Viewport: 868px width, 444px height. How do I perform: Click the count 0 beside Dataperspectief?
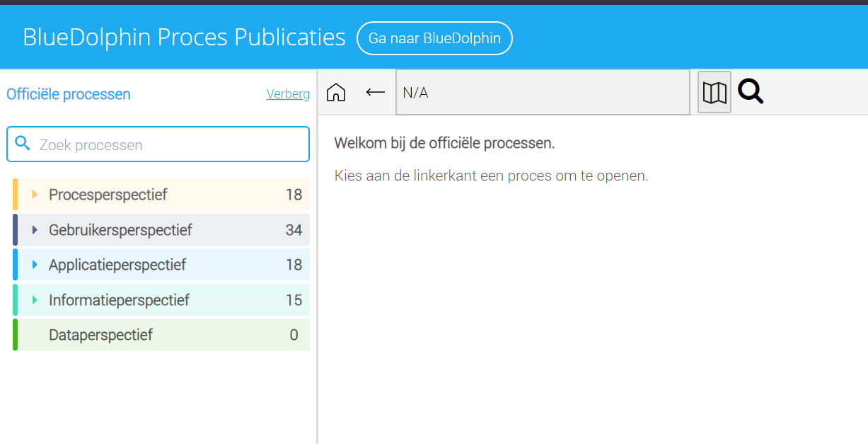(x=294, y=335)
